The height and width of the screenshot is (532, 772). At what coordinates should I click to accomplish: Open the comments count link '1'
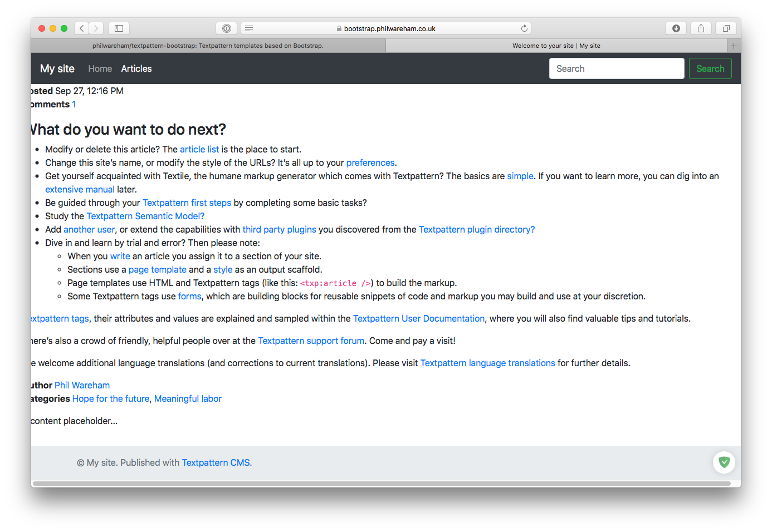[x=74, y=104]
